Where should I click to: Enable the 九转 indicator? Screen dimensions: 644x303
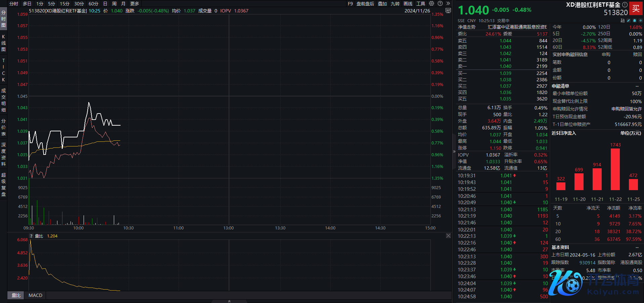tap(395, 4)
